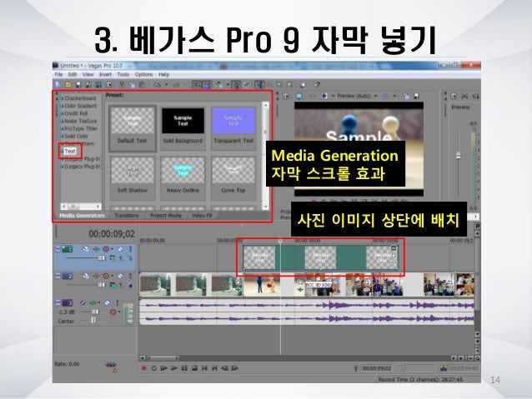Viewport: 532px width, 399px height.
Task: Toggle Loop Playback in transport bar
Action: (x=154, y=368)
